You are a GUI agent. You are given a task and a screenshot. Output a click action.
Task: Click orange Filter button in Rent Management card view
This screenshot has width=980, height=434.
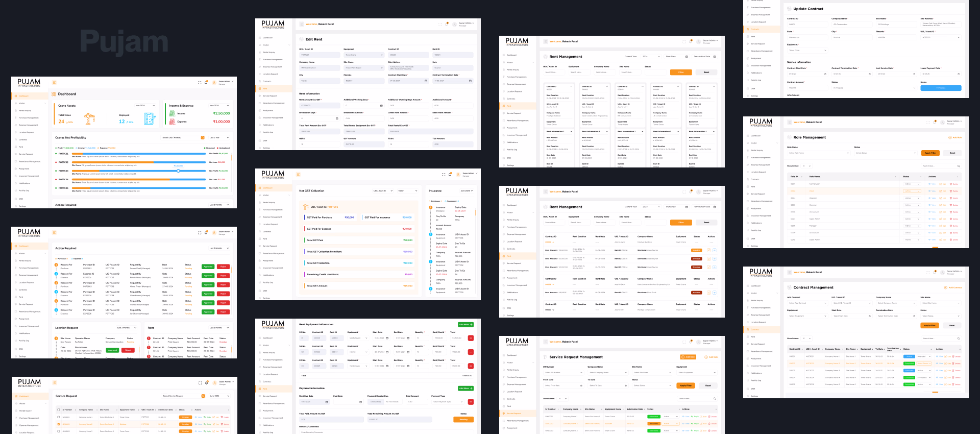pyautogui.click(x=681, y=72)
